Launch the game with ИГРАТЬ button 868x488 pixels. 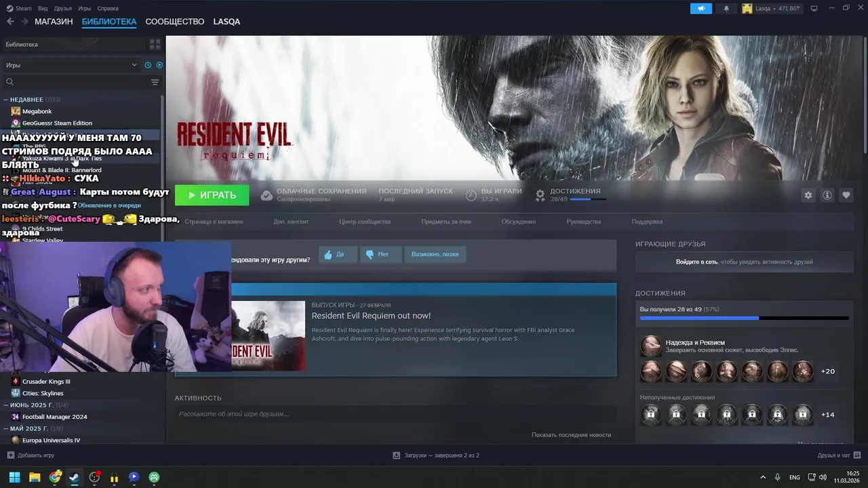212,195
